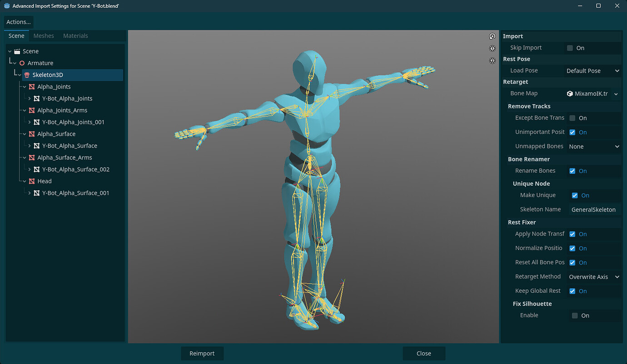Select the mesh icon next to Head
This screenshot has height=364, width=627.
coord(32,181)
